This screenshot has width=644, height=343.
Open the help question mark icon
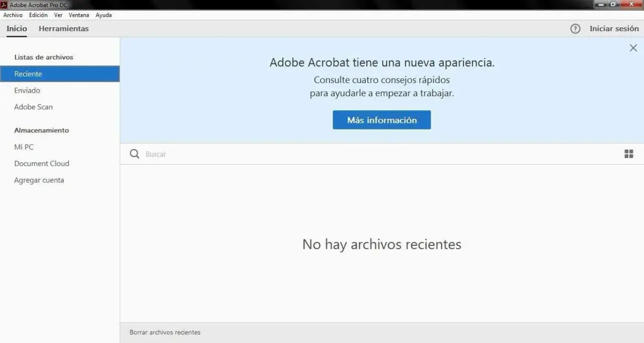(575, 29)
